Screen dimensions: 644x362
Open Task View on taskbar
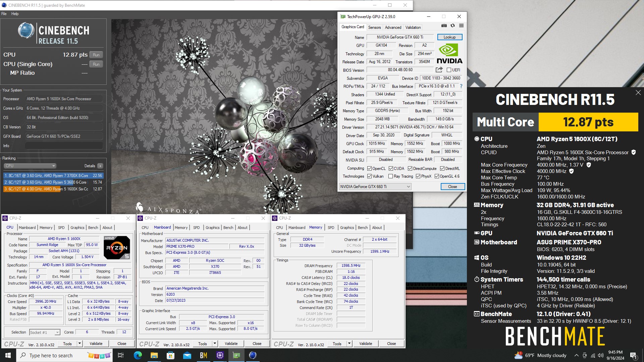point(121,355)
